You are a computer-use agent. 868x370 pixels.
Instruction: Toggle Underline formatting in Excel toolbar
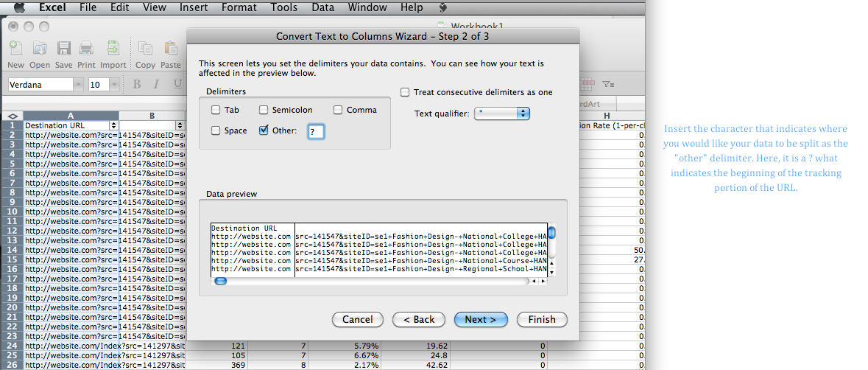coord(177,84)
